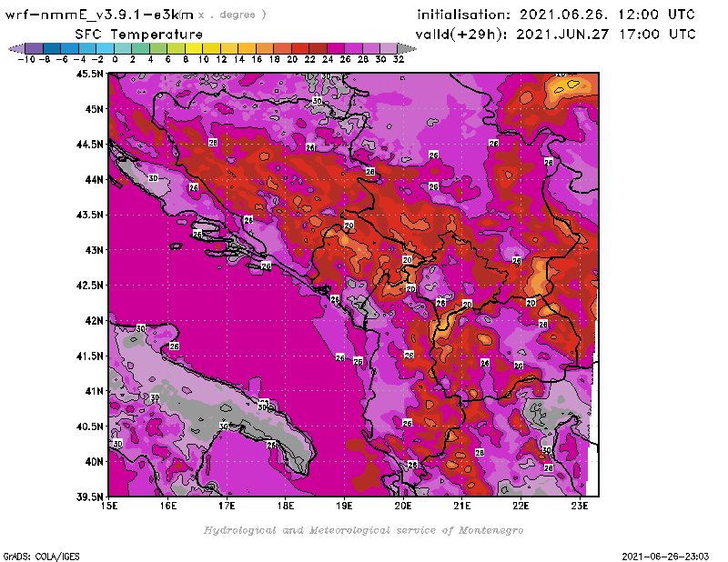Click the model title wrf-nmmE_v3.9.1 text
Image resolution: width=728 pixels, height=562 pixels.
point(99,15)
